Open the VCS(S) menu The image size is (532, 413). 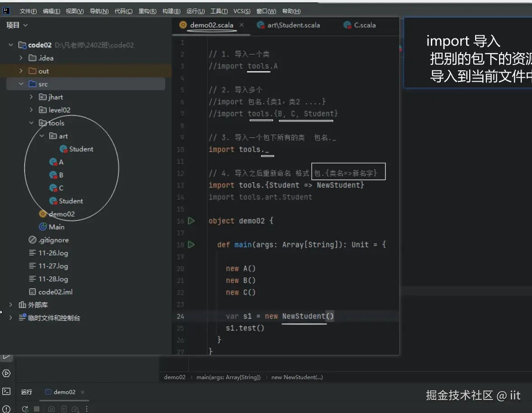click(x=242, y=11)
